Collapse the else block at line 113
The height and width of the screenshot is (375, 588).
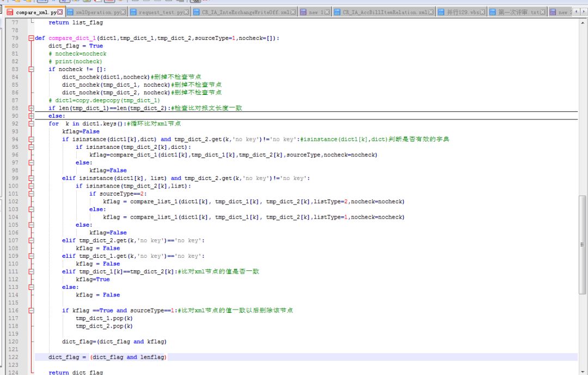(x=31, y=287)
